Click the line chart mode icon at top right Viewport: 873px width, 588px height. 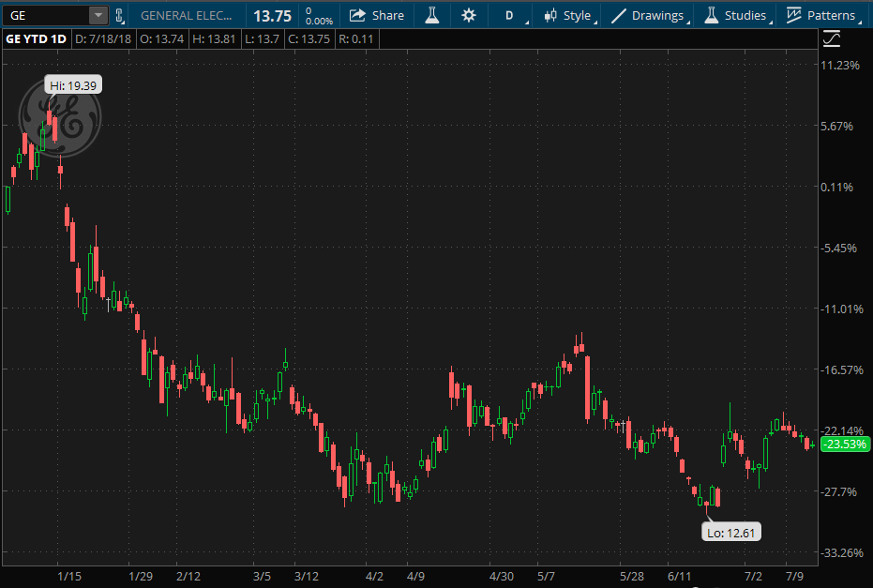tap(831, 38)
